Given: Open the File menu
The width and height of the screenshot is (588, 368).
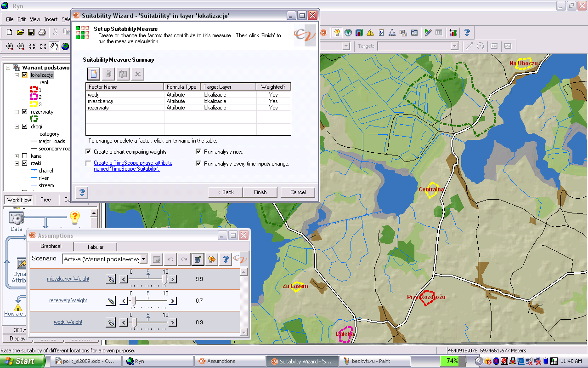Looking at the screenshot, I should [x=10, y=19].
